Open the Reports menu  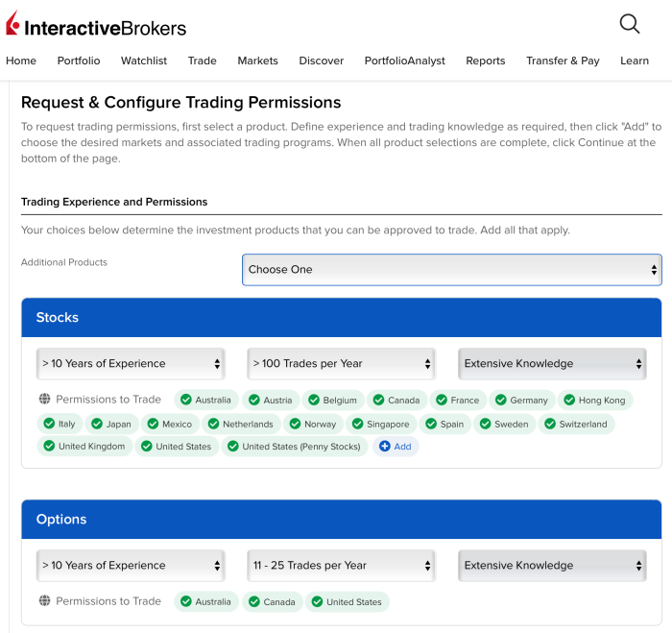[486, 61]
